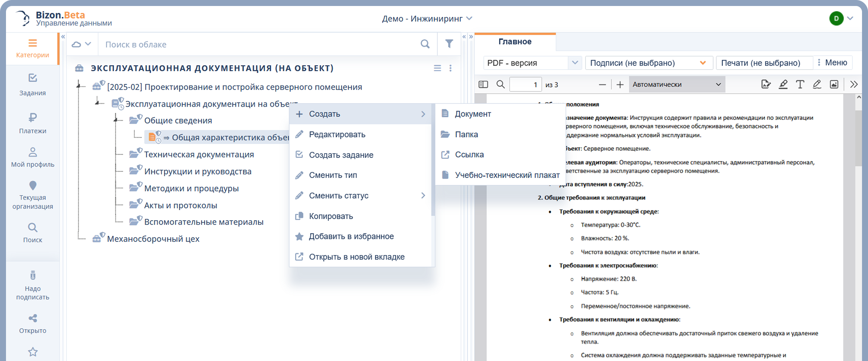Select Учебно-технический плакат in the Создать submenu
Screen dimensions: 868x361
507,175
